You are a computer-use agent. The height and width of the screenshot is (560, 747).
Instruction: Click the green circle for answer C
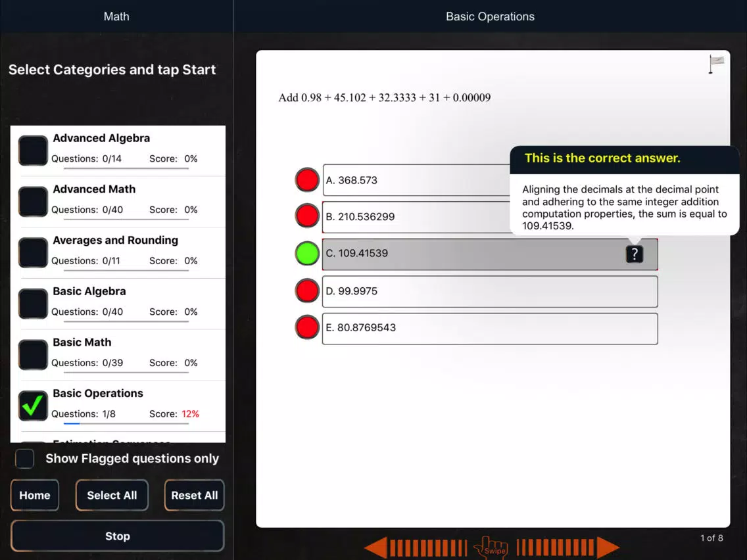[x=307, y=254]
